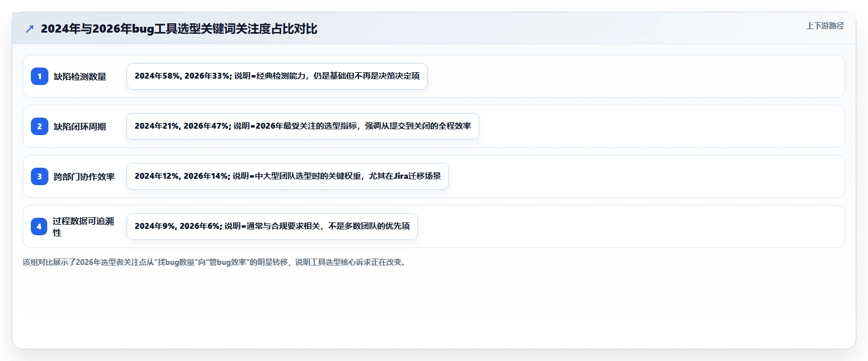Image resolution: width=868 pixels, height=361 pixels.
Task: Click the title 2024年与2026年bug工具选型关键词关注度占比对比
Action: [x=179, y=29]
